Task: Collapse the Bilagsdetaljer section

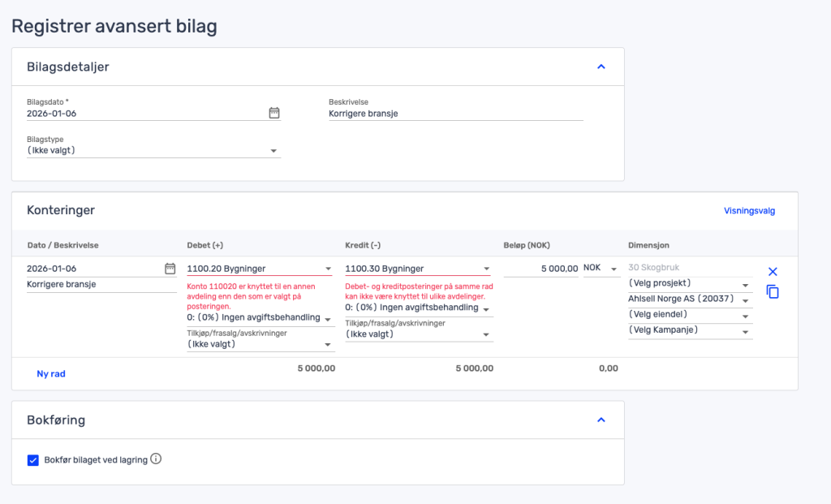Action: (601, 67)
